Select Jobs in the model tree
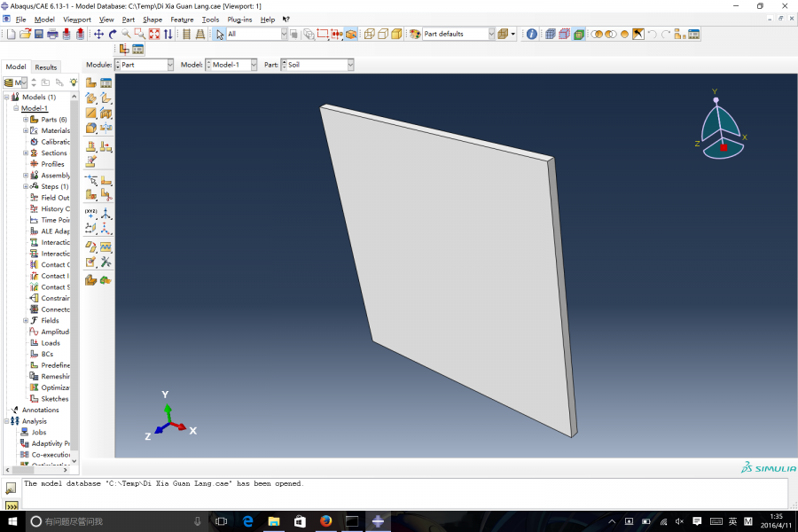Image resolution: width=798 pixels, height=532 pixels. click(x=39, y=433)
